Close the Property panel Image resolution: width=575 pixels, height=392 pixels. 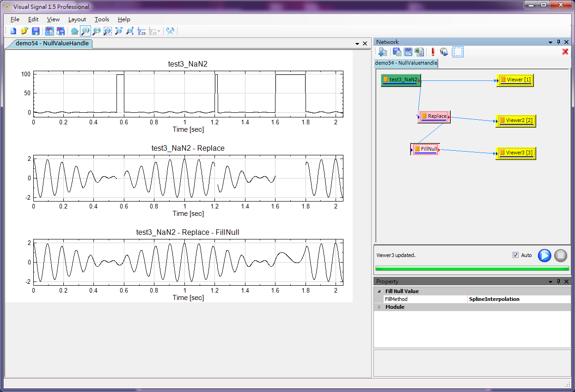click(x=566, y=282)
